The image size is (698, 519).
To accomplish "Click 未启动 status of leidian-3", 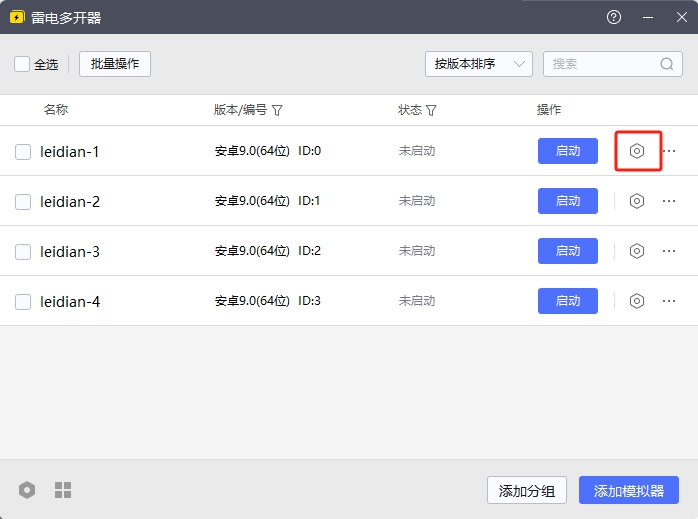I will 417,251.
